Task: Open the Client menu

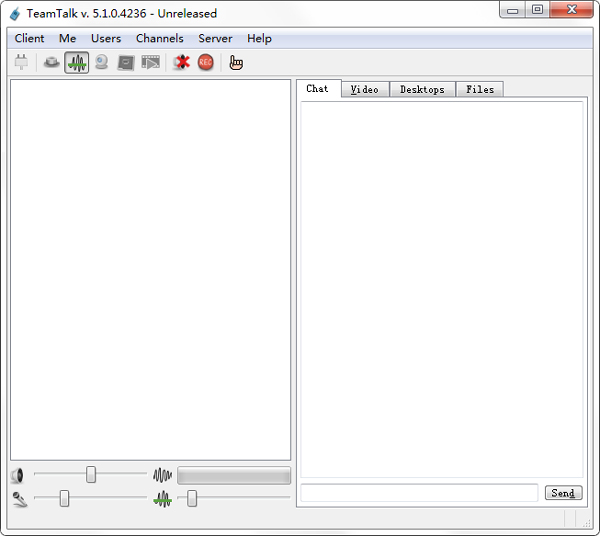Action: 29,38
